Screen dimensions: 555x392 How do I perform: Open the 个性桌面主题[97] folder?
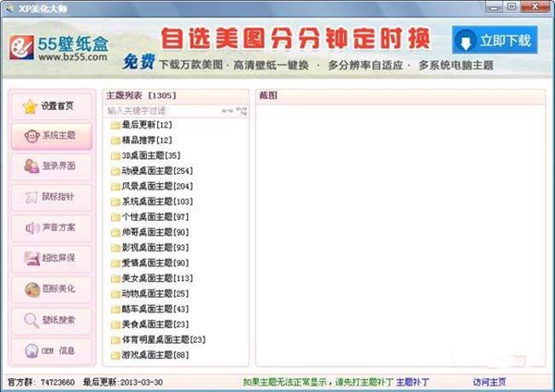(x=150, y=217)
